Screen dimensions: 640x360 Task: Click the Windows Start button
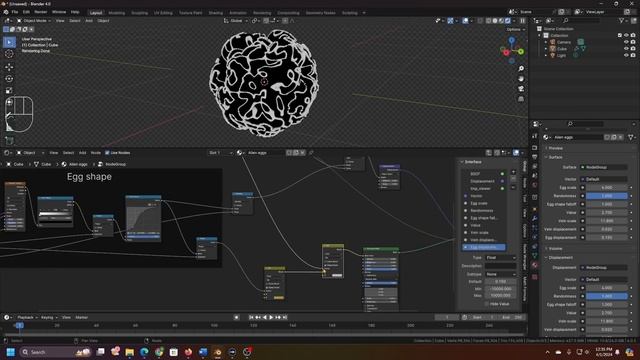tap(11, 352)
